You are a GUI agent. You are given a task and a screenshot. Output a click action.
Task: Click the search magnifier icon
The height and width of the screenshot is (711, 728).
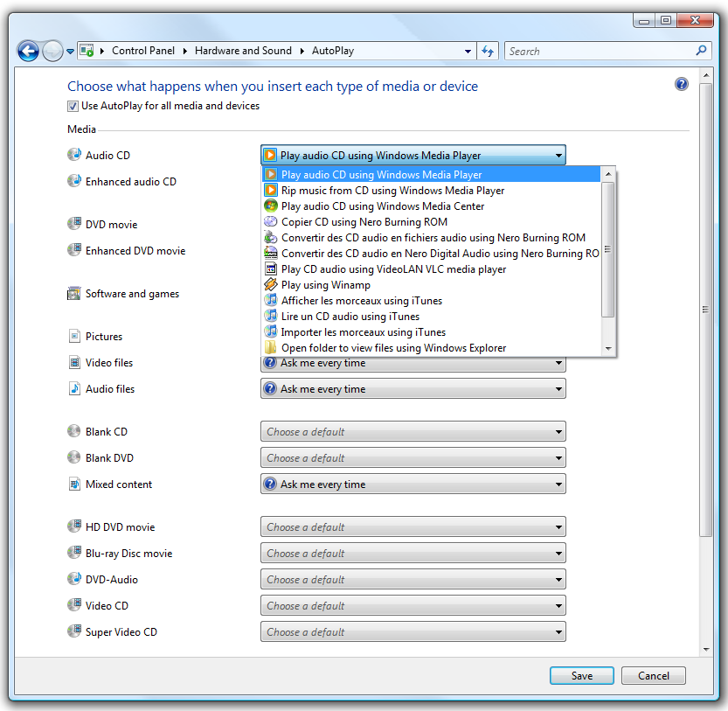[701, 50]
